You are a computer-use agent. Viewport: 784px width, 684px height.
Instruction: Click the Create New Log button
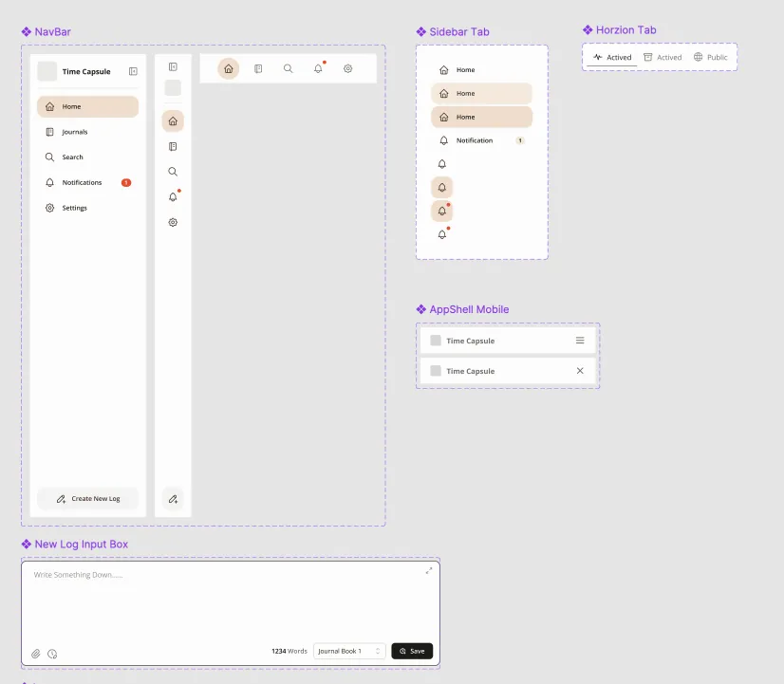(x=88, y=499)
